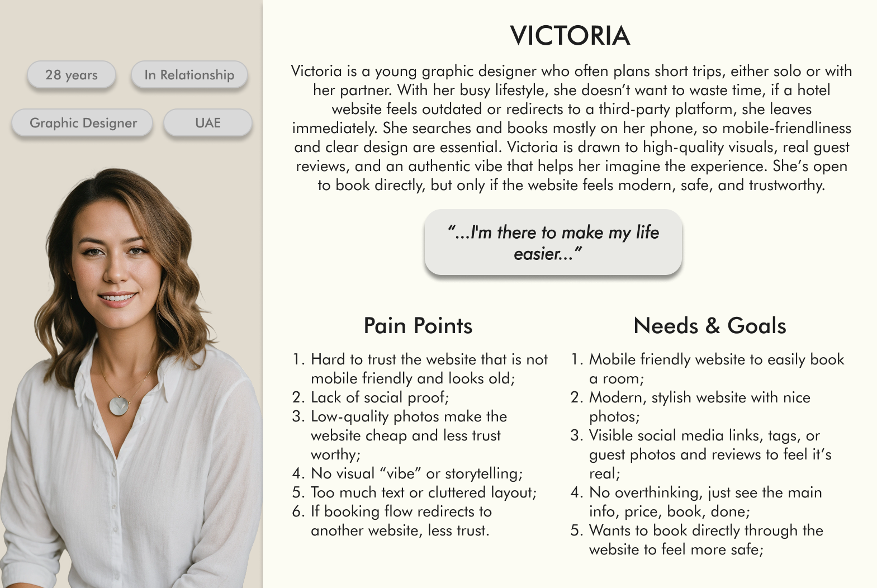Select the "In Relationship" tag
Image resolution: width=877 pixels, height=588 pixels.
189,75
